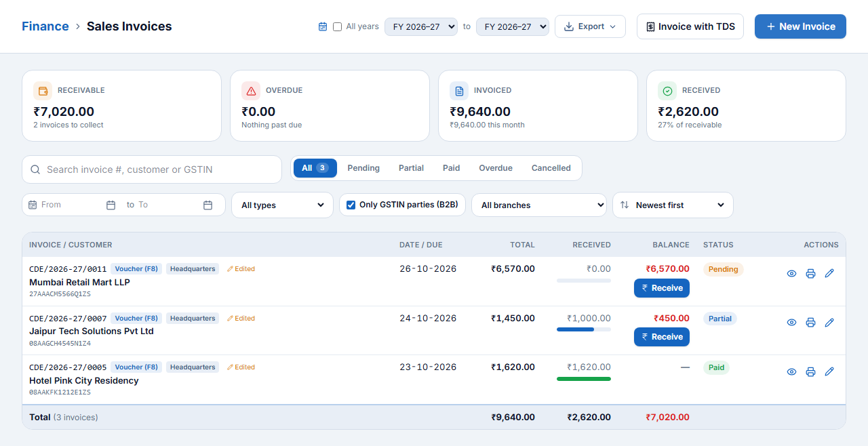Enable the All years checkbox

point(337,27)
